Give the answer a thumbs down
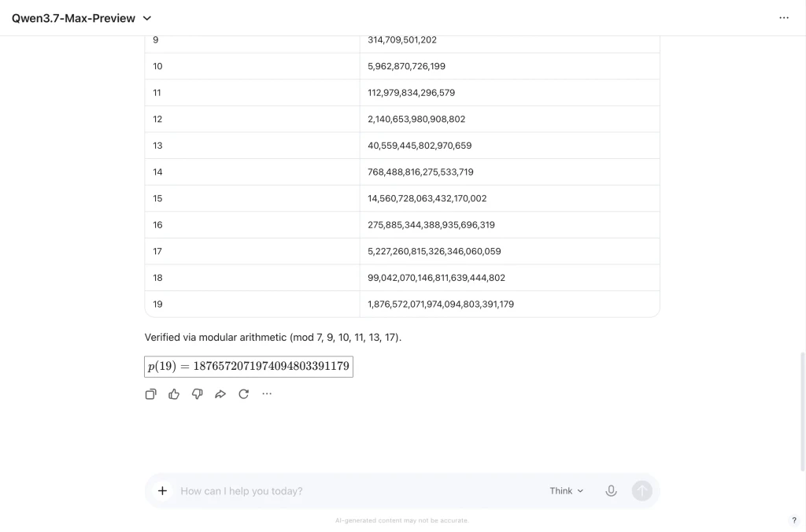 197,394
